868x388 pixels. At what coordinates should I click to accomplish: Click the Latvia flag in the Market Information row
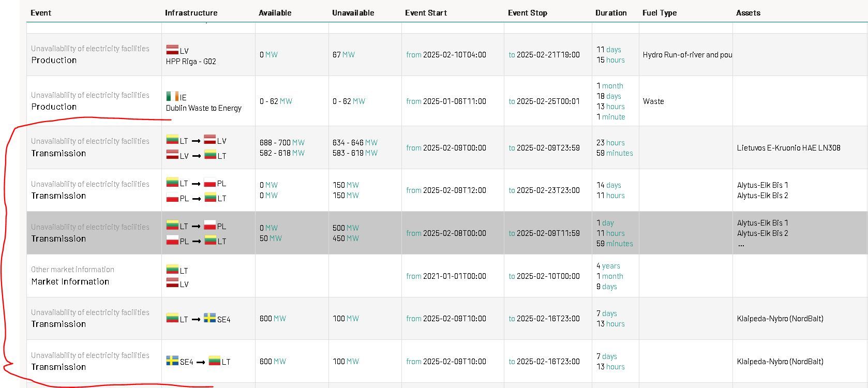click(x=172, y=283)
